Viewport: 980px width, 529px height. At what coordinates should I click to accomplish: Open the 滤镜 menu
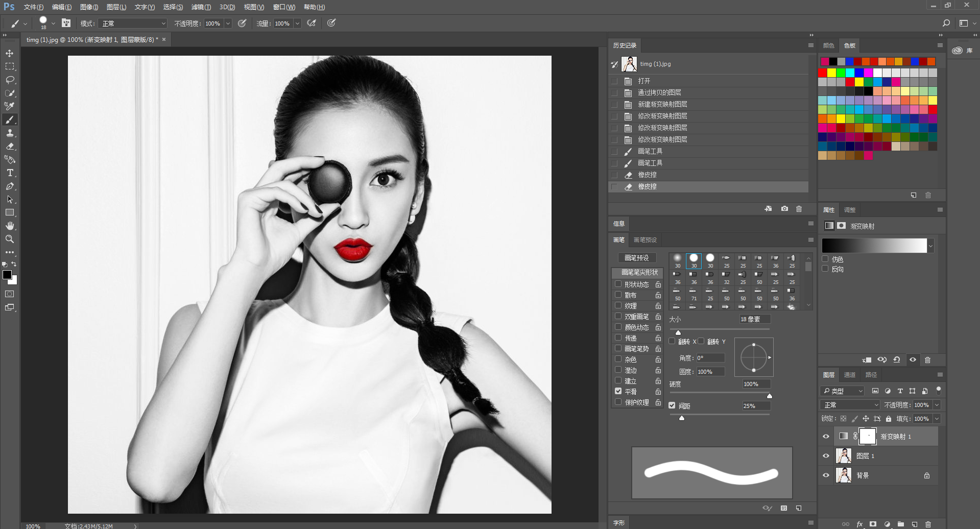coord(201,7)
